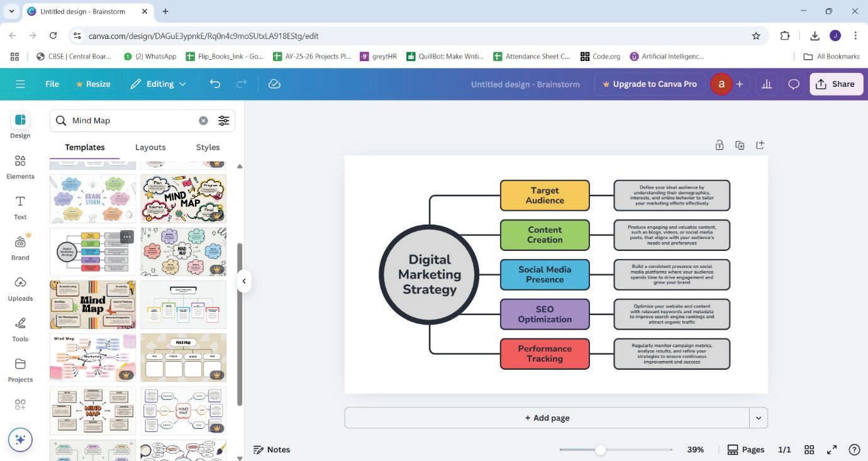Select the Brain Storm pastel clouds template
868x461 pixels.
[x=92, y=199]
